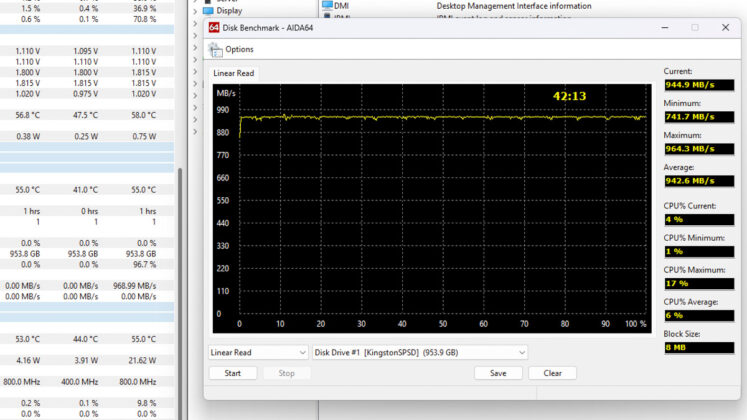This screenshot has width=747, height=420.
Task: Click the CPU% Current 4 % value
Action: 699,220
